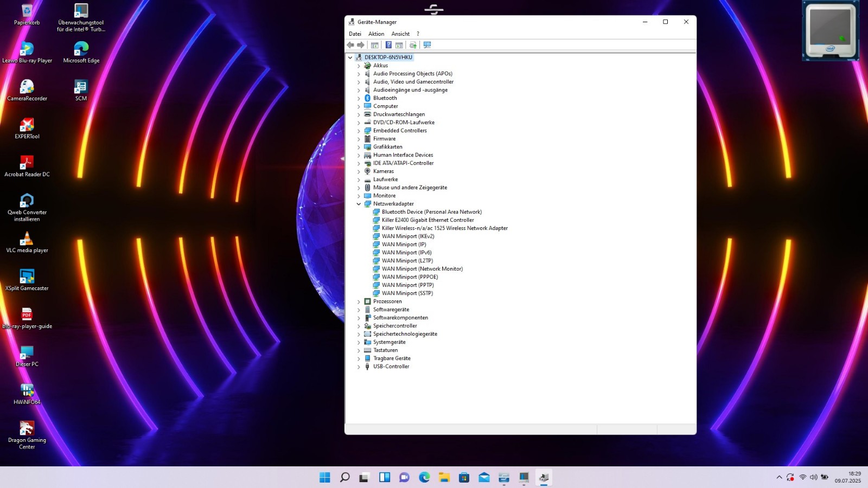This screenshot has height=488, width=868.
Task: Click the update driver toolbar icon
Action: pos(413,45)
